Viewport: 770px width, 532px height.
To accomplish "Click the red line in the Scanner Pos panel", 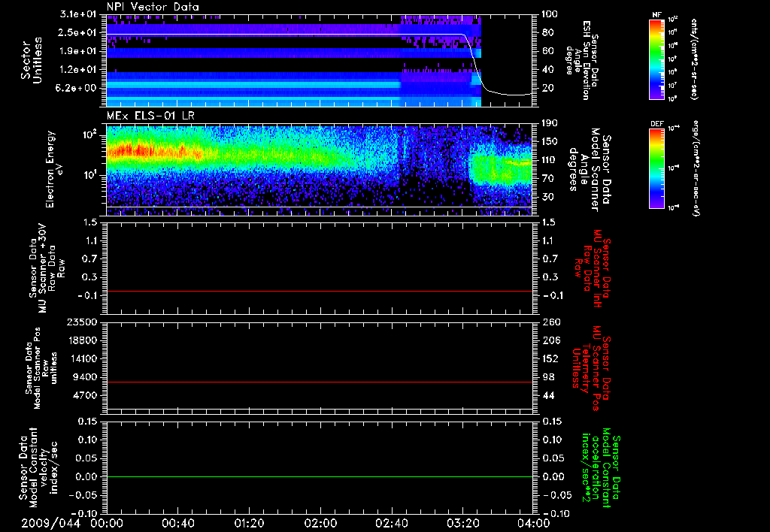I will pyautogui.click(x=319, y=382).
